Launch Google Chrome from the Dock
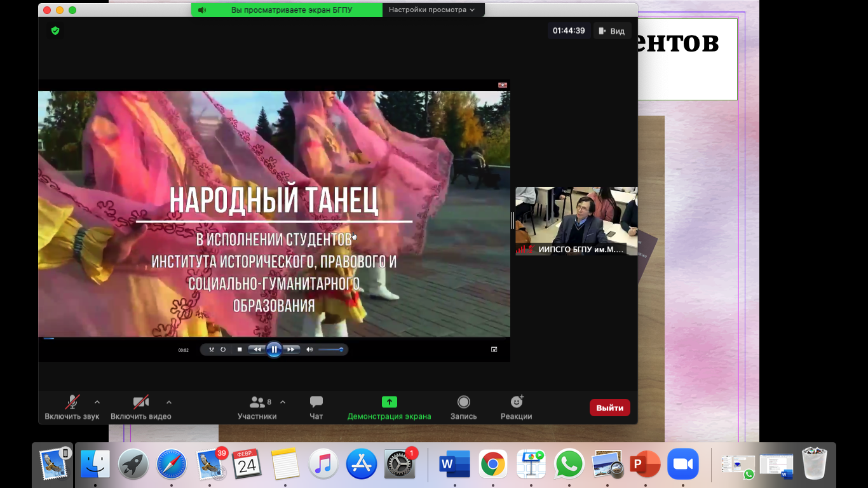 [492, 464]
